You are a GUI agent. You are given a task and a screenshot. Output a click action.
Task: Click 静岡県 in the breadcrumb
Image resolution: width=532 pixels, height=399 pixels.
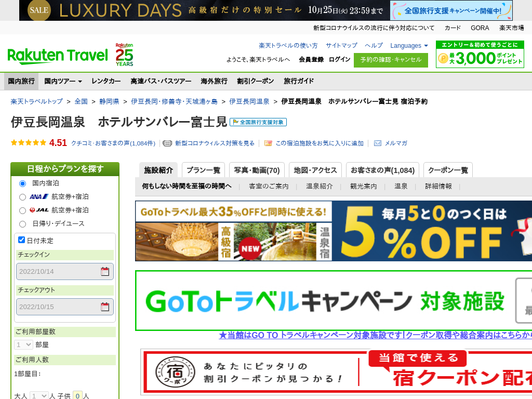click(x=109, y=101)
